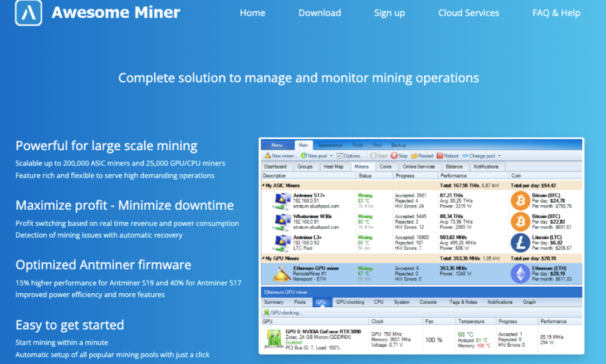The image size is (606, 364).
Task: Click the Awesome Miner site title
Action: [x=116, y=12]
